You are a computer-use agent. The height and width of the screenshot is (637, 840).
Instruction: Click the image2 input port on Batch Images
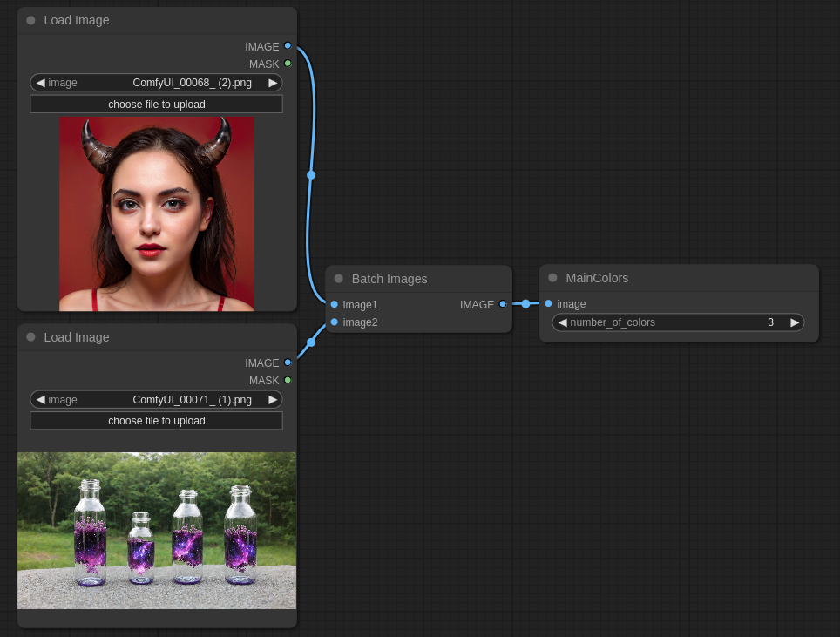335,322
